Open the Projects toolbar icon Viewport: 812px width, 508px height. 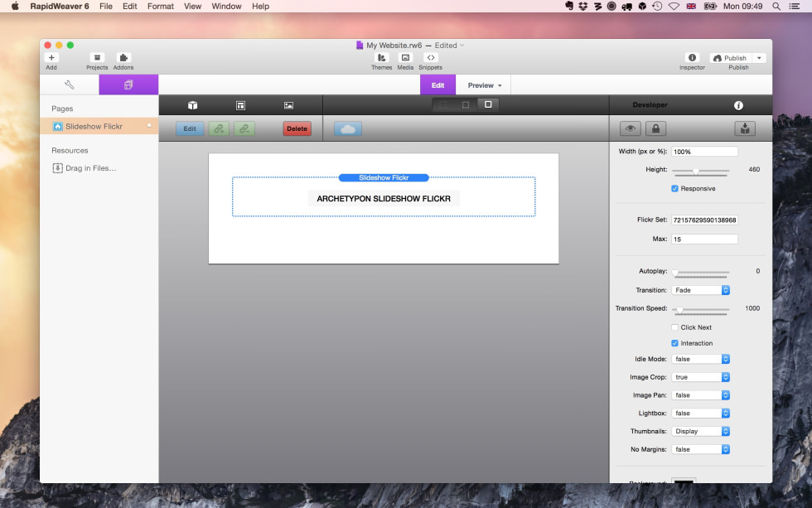tap(97, 57)
